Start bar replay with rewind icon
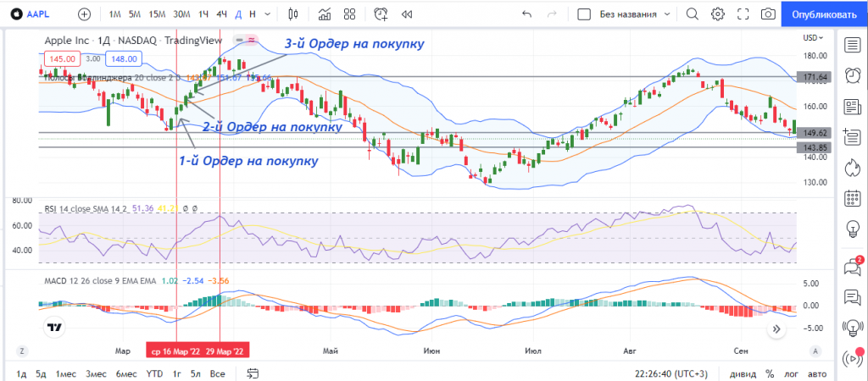868x381 pixels. coord(407,14)
